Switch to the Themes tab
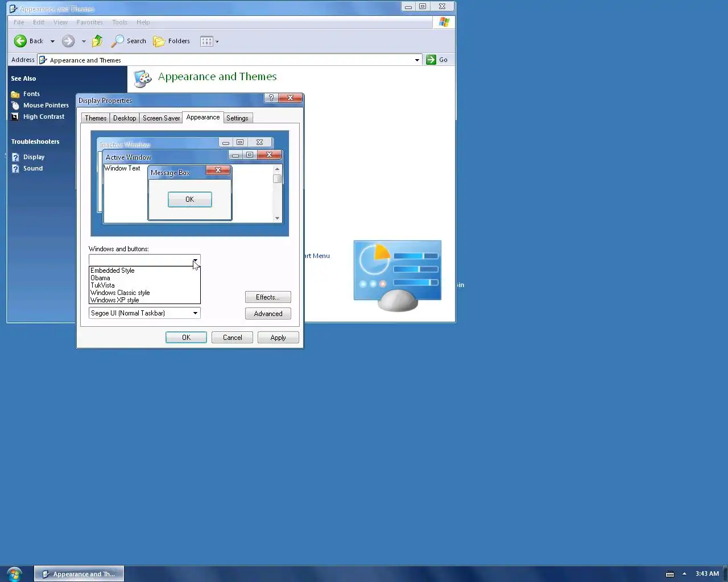The height and width of the screenshot is (582, 728). [96, 118]
